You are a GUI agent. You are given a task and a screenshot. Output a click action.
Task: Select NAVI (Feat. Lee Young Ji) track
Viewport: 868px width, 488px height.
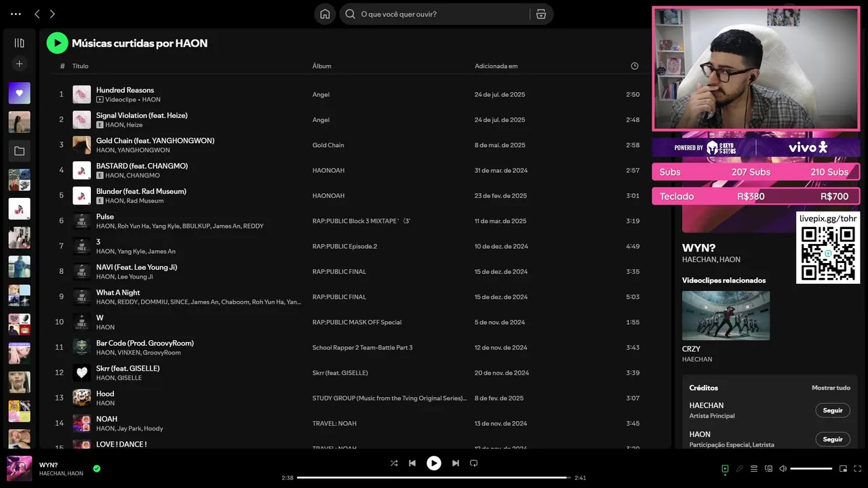(136, 267)
